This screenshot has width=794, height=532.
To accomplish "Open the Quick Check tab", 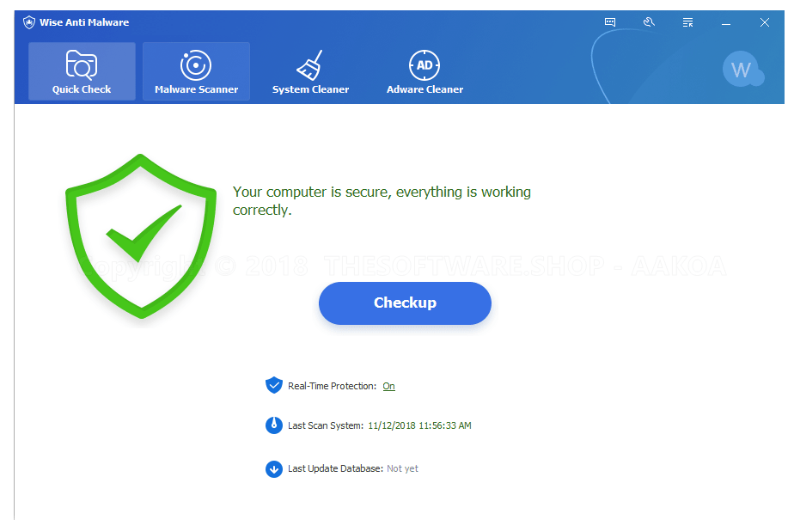I will click(x=82, y=71).
